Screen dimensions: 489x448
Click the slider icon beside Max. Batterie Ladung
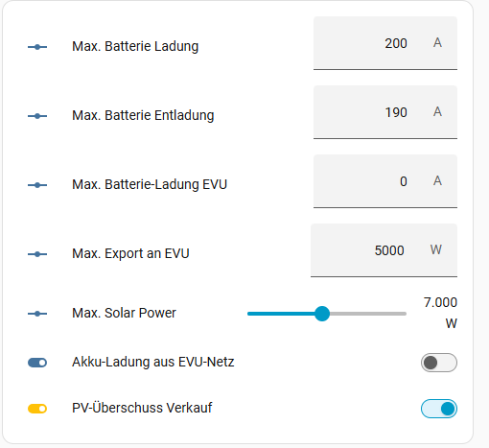click(x=37, y=47)
